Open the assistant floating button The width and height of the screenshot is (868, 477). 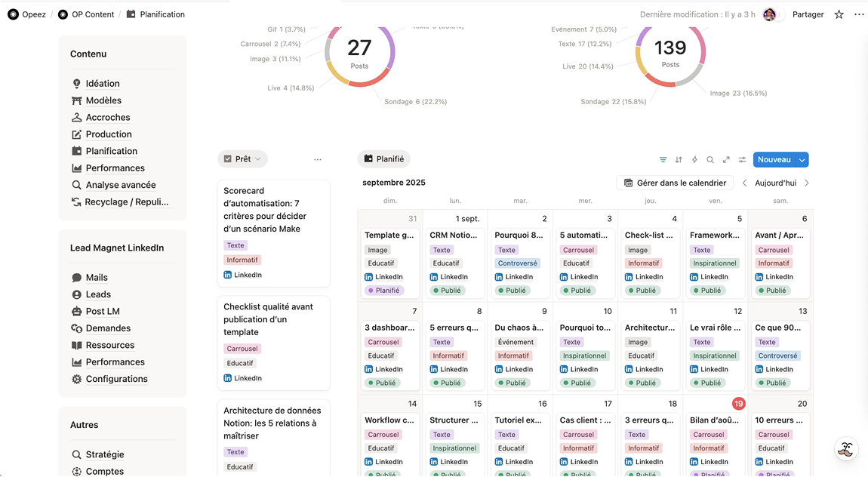click(846, 449)
